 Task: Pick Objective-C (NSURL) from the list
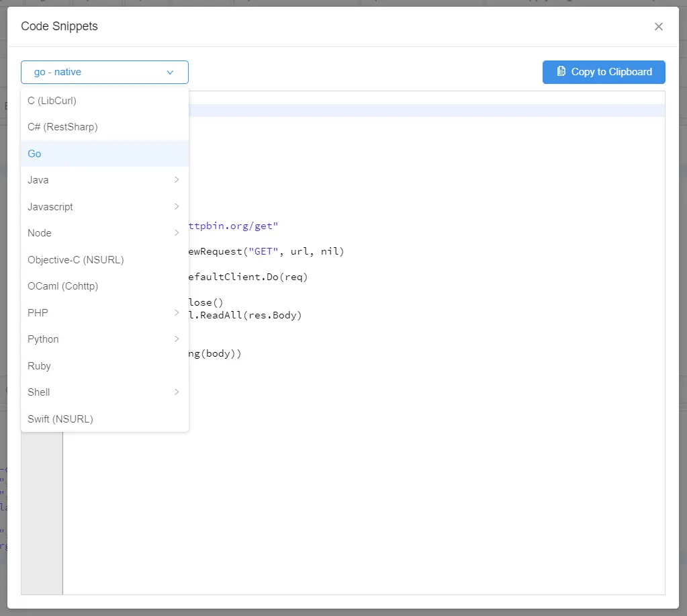pyautogui.click(x=76, y=260)
